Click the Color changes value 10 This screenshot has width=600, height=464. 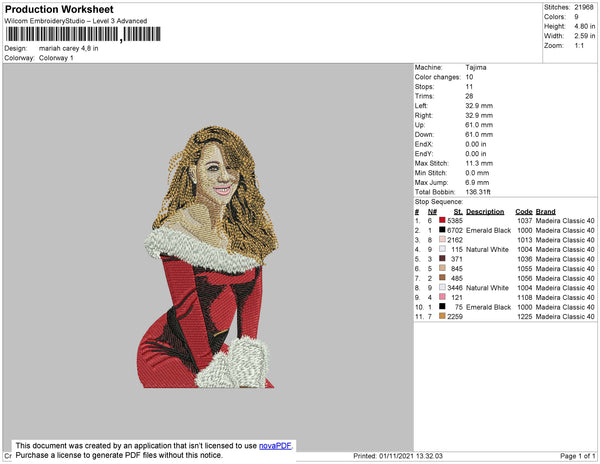pyautogui.click(x=469, y=77)
